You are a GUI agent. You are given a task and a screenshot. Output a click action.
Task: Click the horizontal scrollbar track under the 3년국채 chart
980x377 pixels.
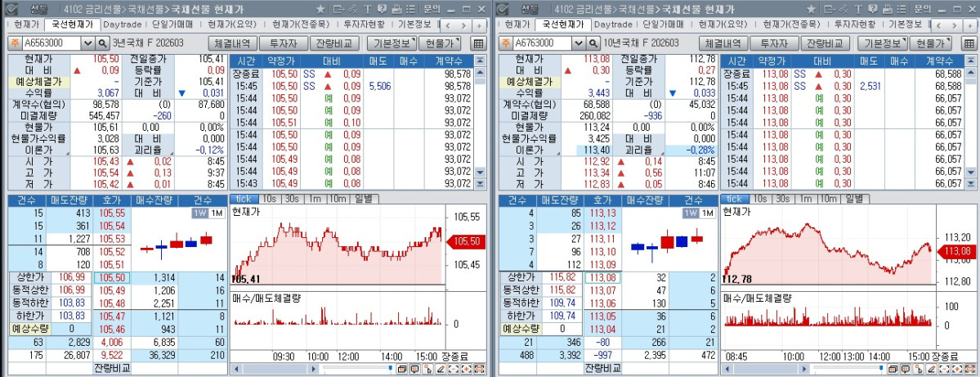[x=275, y=369]
